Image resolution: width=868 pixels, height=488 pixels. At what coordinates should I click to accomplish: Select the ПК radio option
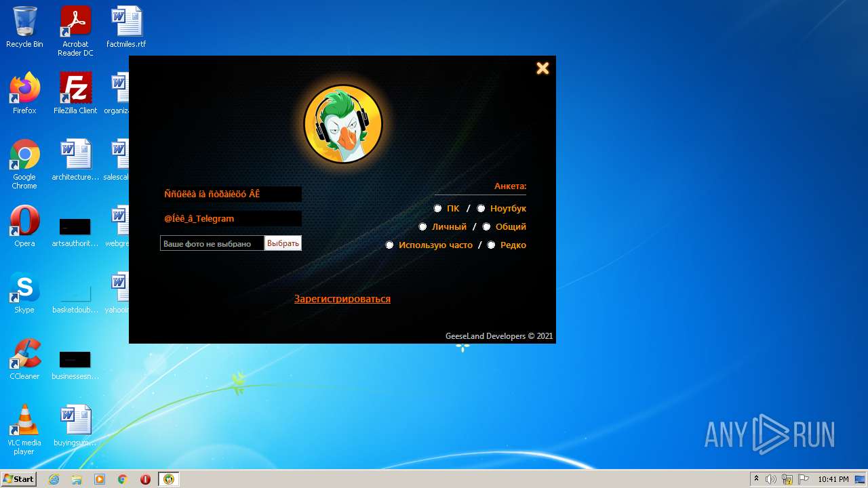coord(437,209)
